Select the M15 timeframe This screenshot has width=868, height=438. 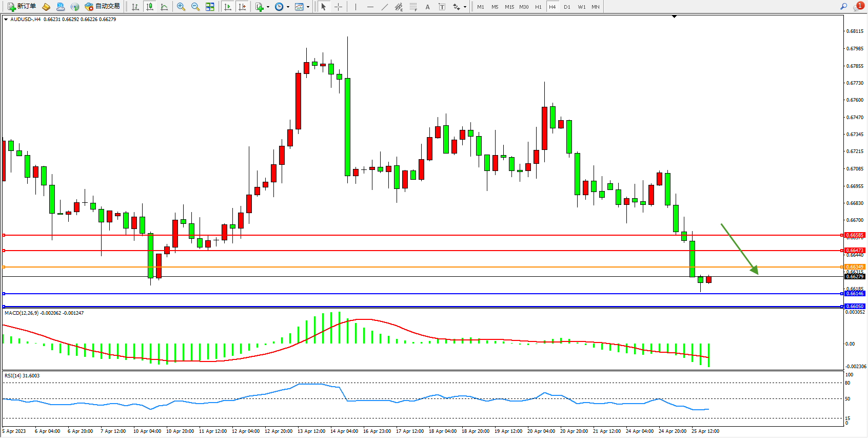click(509, 7)
